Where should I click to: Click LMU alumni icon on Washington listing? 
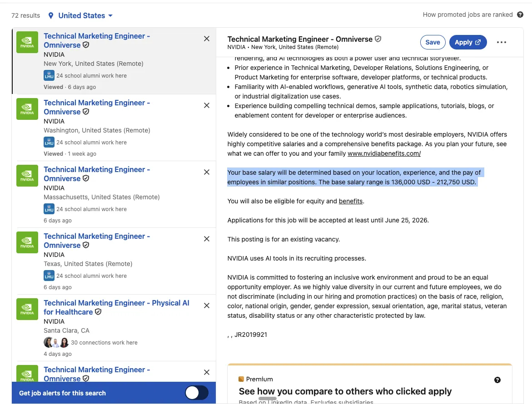(49, 142)
